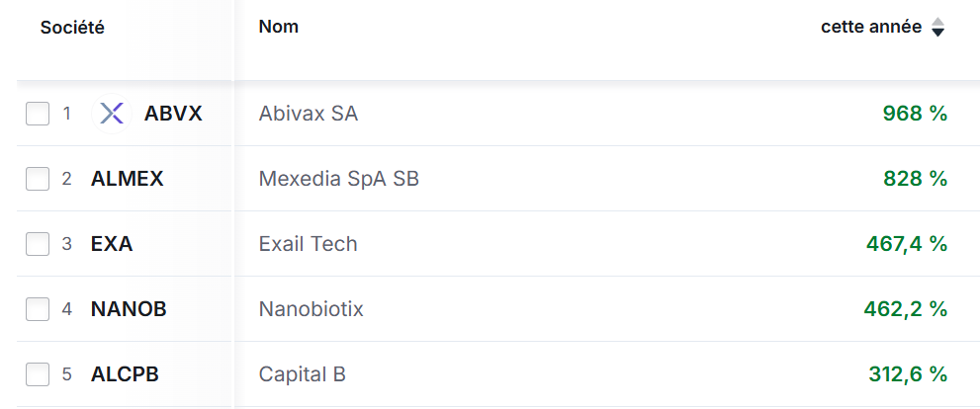This screenshot has width=980, height=409.
Task: Tick the checkbox for ALMEX
Action: coord(38,179)
